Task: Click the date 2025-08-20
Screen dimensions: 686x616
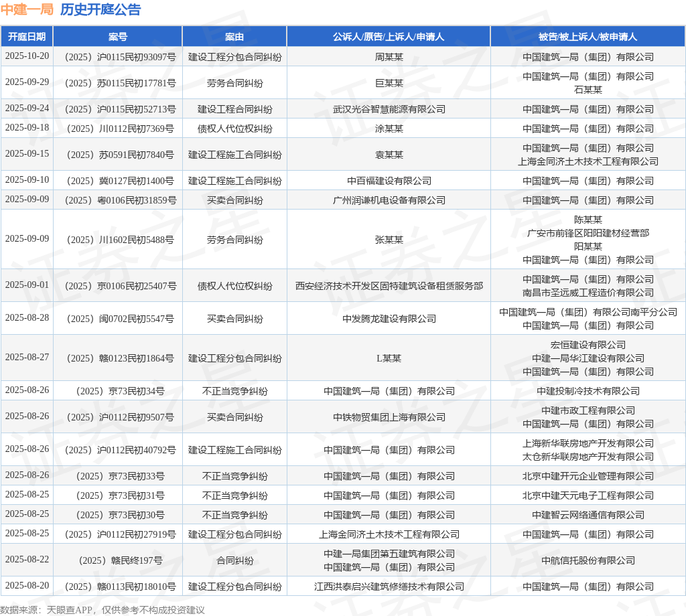Action: tap(27, 585)
